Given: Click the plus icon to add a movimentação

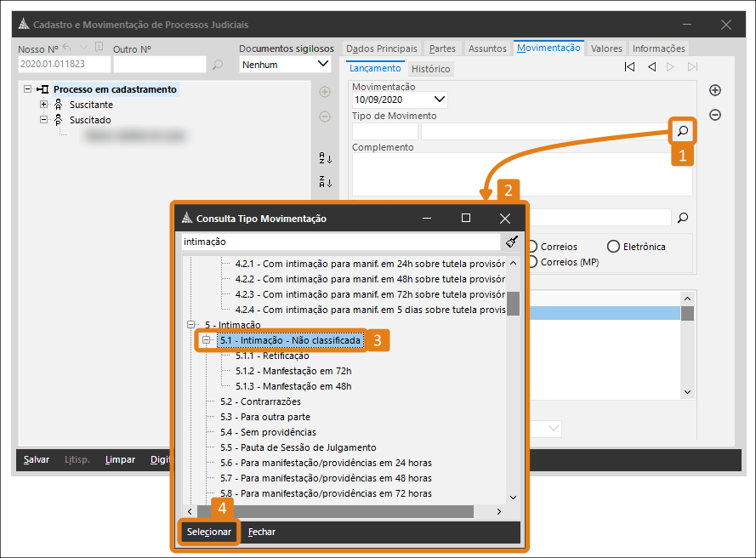Looking at the screenshot, I should pyautogui.click(x=715, y=90).
